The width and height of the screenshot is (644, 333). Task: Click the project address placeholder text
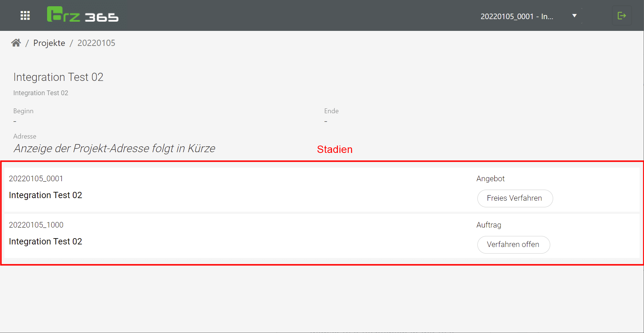coord(114,148)
